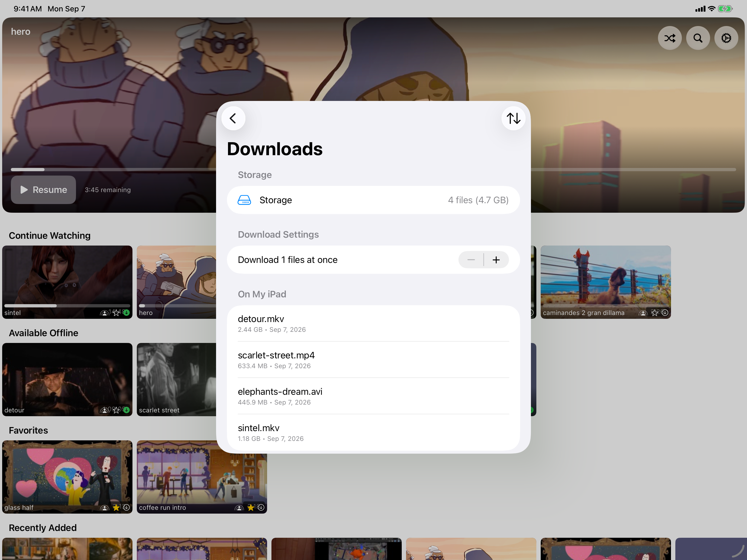The width and height of the screenshot is (747, 560).
Task: Tap the gold star on coffee run intro
Action: tap(251, 508)
